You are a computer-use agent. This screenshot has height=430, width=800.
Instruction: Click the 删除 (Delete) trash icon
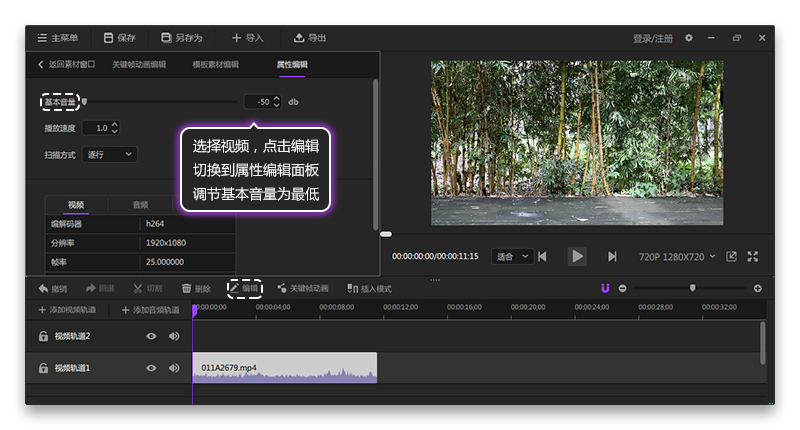[196, 288]
